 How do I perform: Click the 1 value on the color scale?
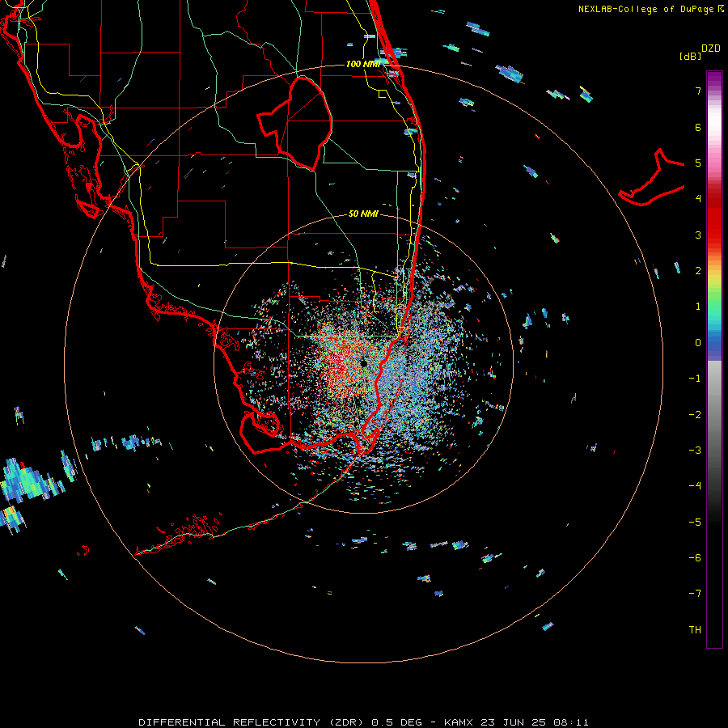(698, 307)
